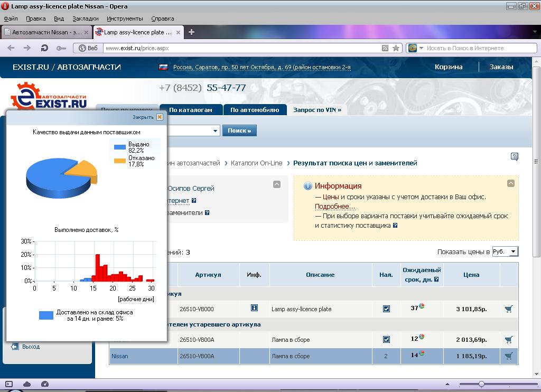The height and width of the screenshot is (392, 541).
Task: Toggle availability checkbox in the 26510-VB000 row
Action: click(x=386, y=309)
